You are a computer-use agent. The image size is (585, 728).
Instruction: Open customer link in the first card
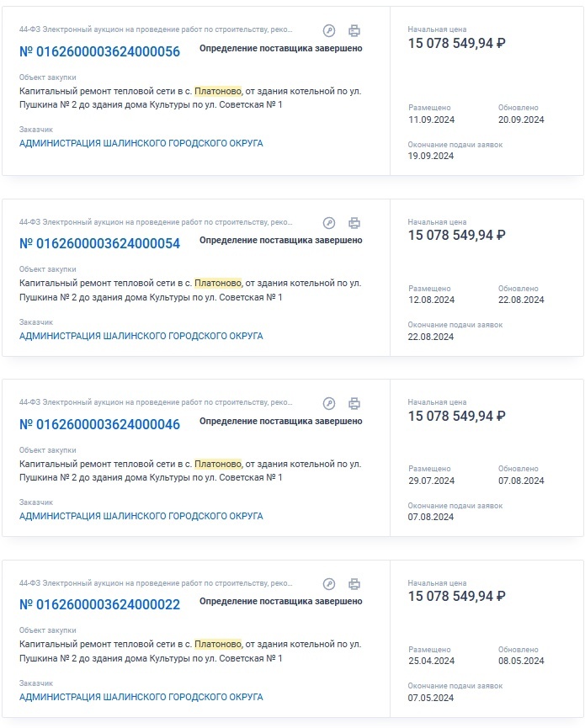pyautogui.click(x=141, y=143)
